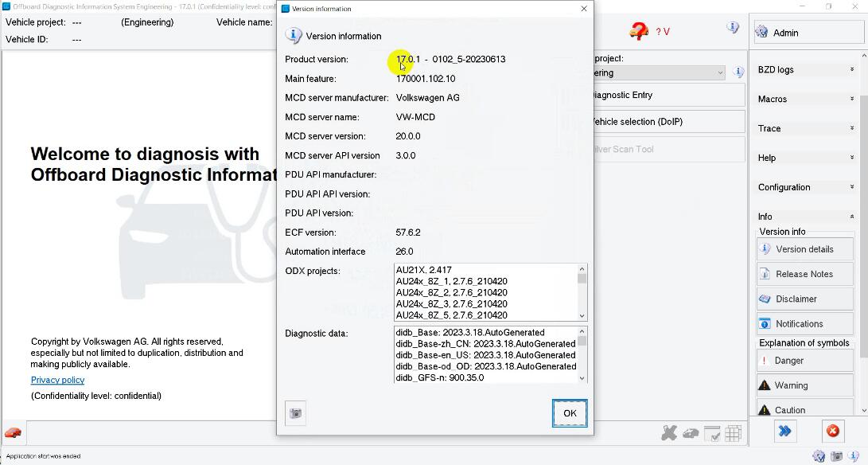This screenshot has height=465, width=868.
Task: Click the Diagnostic Entry button
Action: 669,95
